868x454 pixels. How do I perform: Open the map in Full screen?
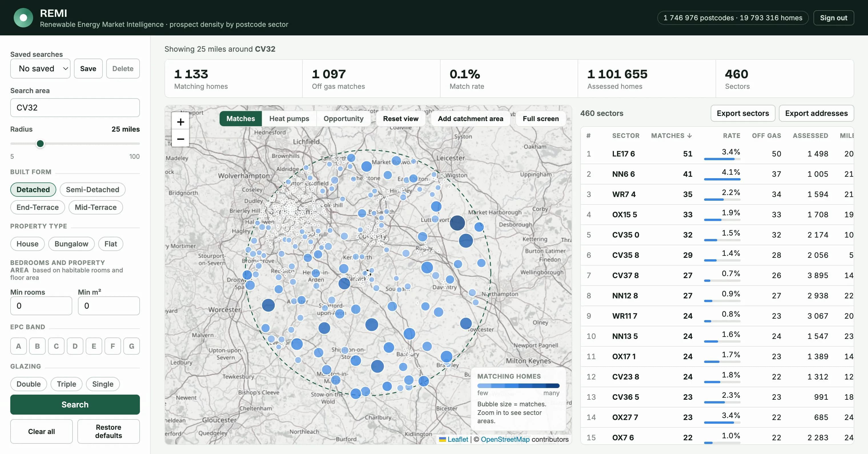541,119
